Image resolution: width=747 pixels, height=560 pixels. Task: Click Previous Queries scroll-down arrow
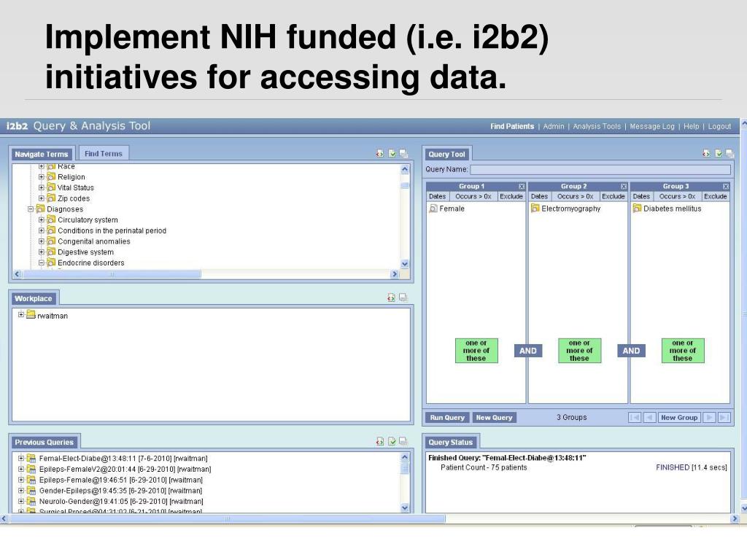(405, 507)
